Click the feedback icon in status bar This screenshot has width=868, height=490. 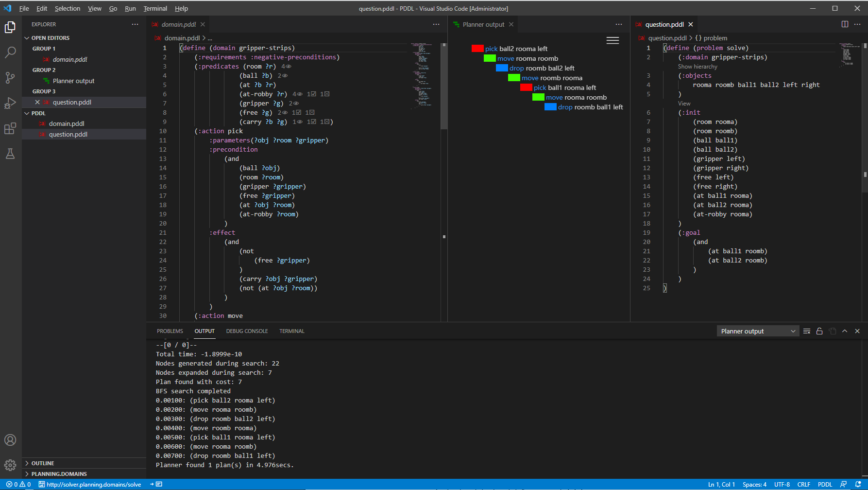844,485
